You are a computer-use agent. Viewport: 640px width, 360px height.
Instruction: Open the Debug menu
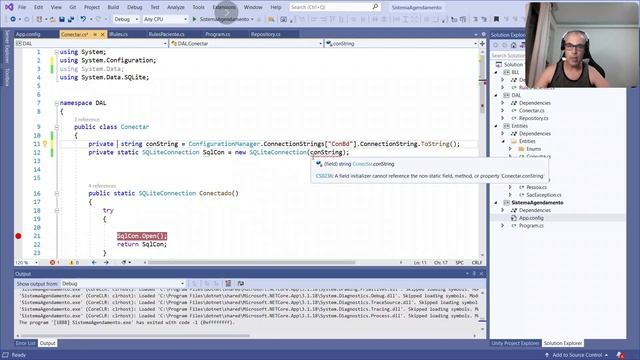[134, 7]
